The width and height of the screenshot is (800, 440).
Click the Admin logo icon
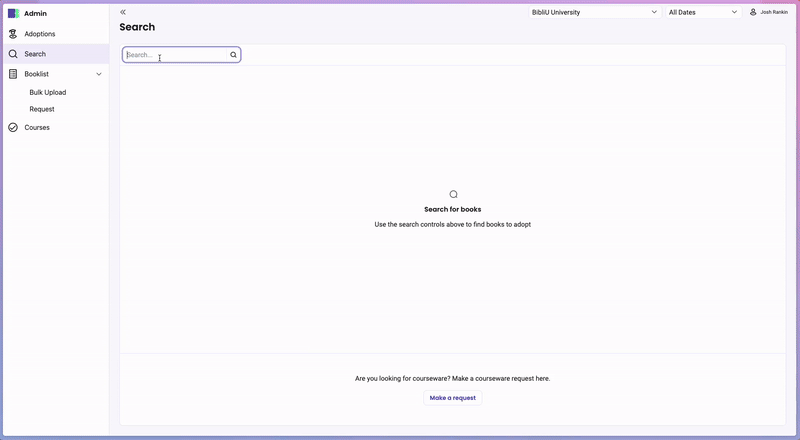tap(13, 13)
